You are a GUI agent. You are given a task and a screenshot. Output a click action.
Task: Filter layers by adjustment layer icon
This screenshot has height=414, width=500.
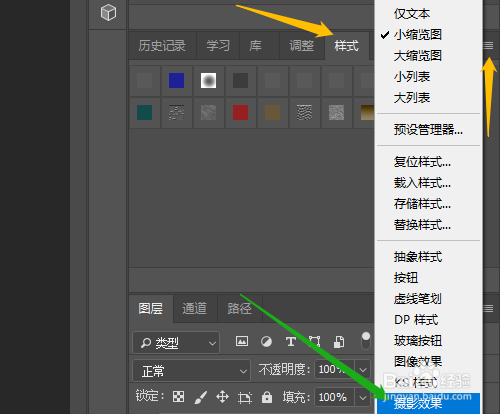[266, 341]
